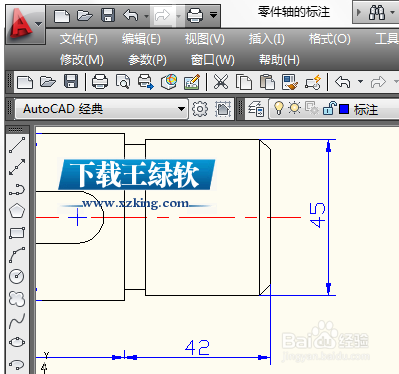The height and width of the screenshot is (374, 399).
Task: Click Plot printer in quick access toolbar
Action: pyautogui.click(x=195, y=15)
